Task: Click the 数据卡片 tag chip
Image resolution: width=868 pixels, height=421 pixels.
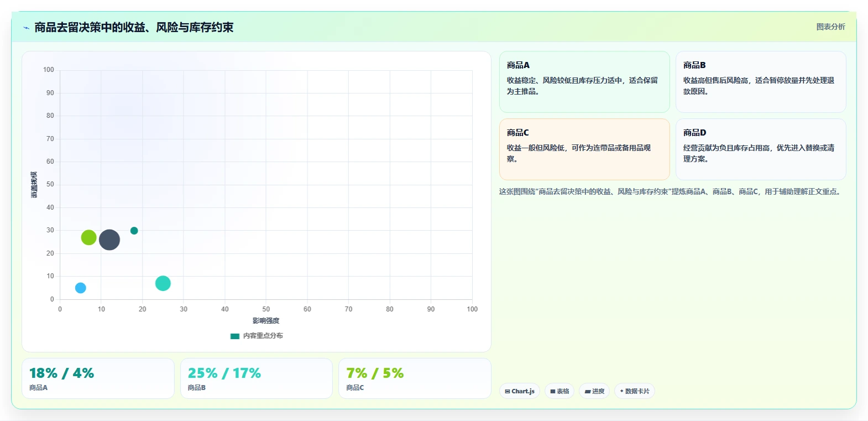Action: [635, 391]
